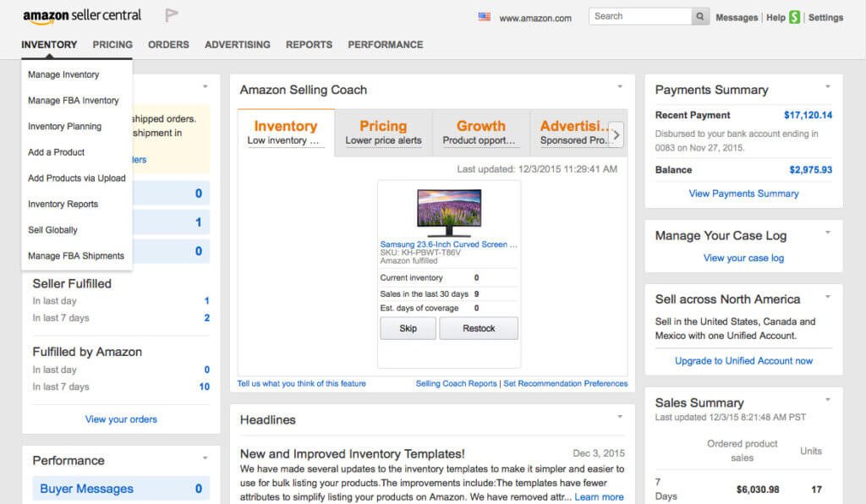Open the REPORTS menu
Screen dimensions: 866x504
click(x=309, y=45)
